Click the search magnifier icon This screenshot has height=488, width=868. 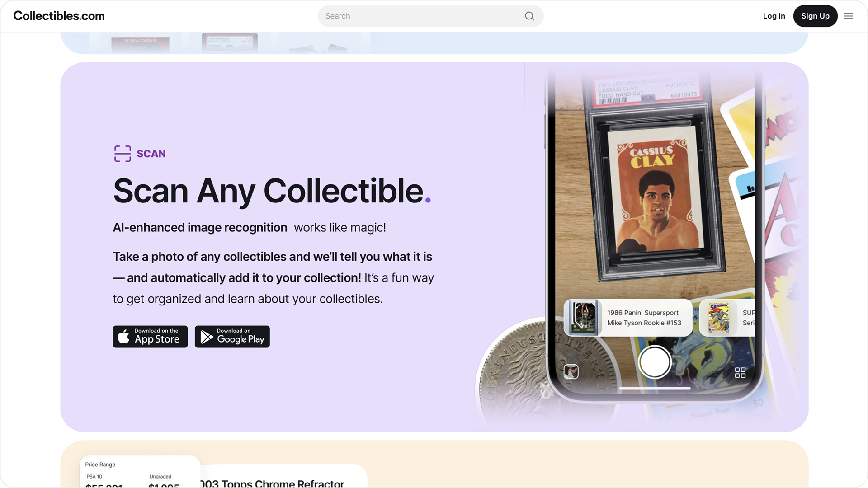pyautogui.click(x=529, y=16)
